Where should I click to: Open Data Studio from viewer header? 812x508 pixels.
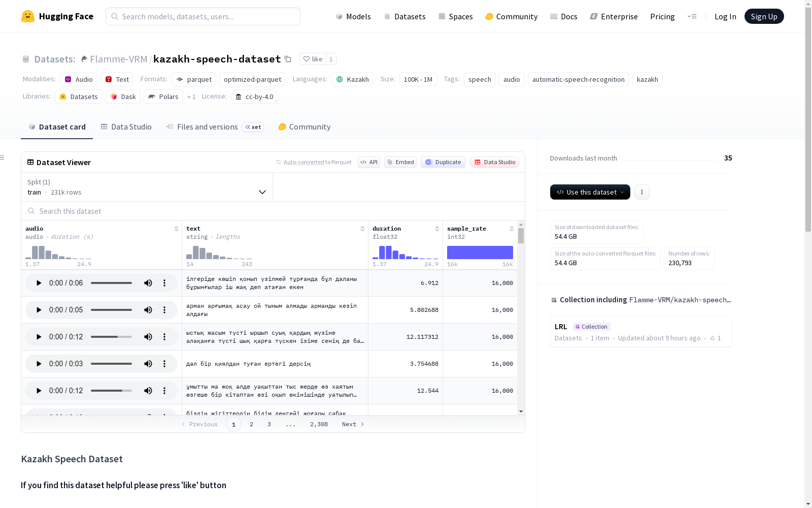point(494,162)
